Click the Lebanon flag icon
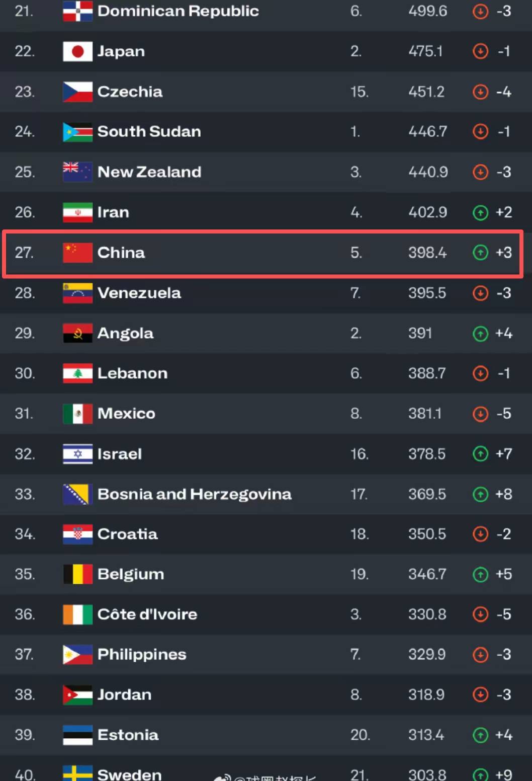 (x=77, y=373)
